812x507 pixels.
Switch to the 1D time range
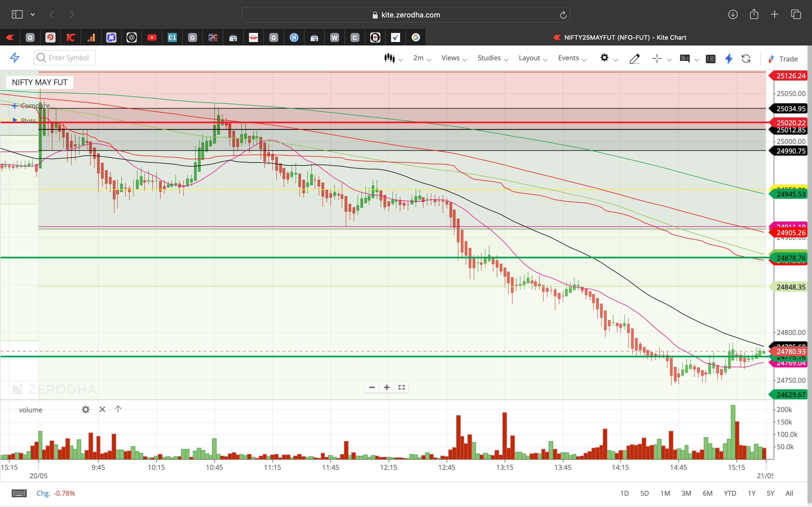pos(625,493)
